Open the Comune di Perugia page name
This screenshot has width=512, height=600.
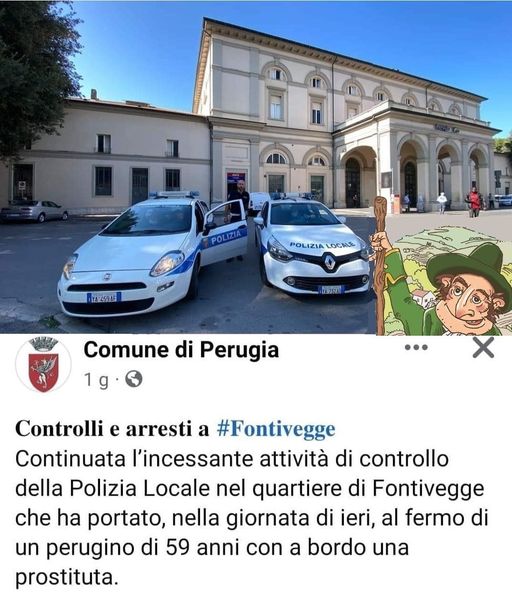(181, 350)
